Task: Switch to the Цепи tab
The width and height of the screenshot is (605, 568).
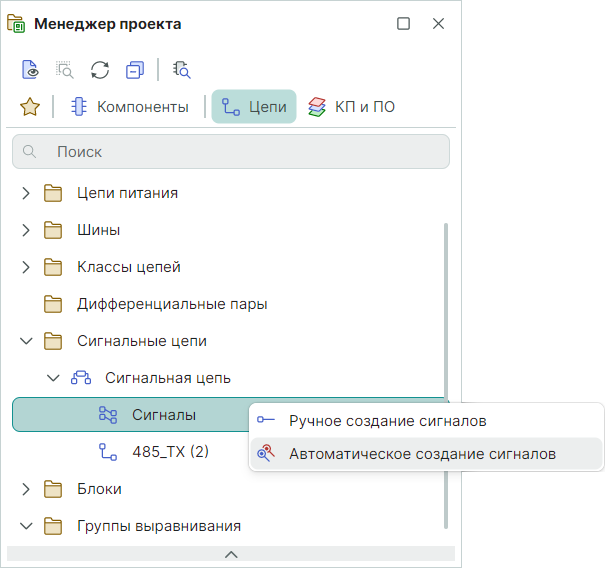Action: [x=254, y=107]
